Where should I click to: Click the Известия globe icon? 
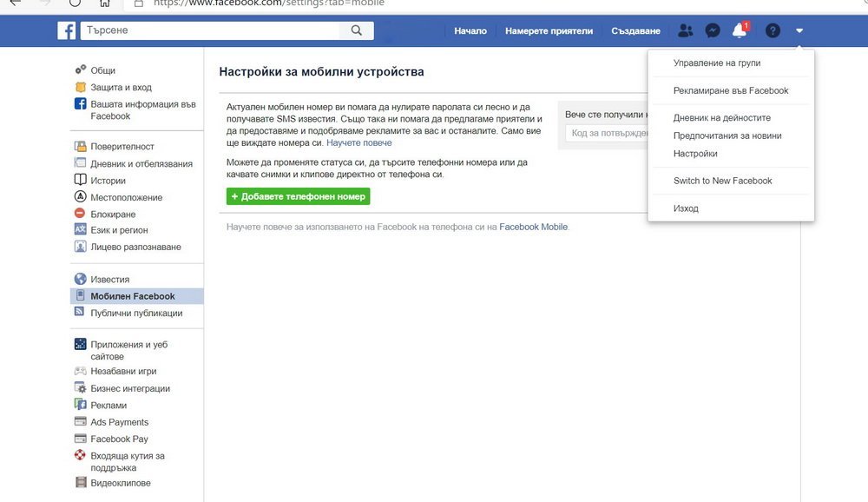point(81,279)
